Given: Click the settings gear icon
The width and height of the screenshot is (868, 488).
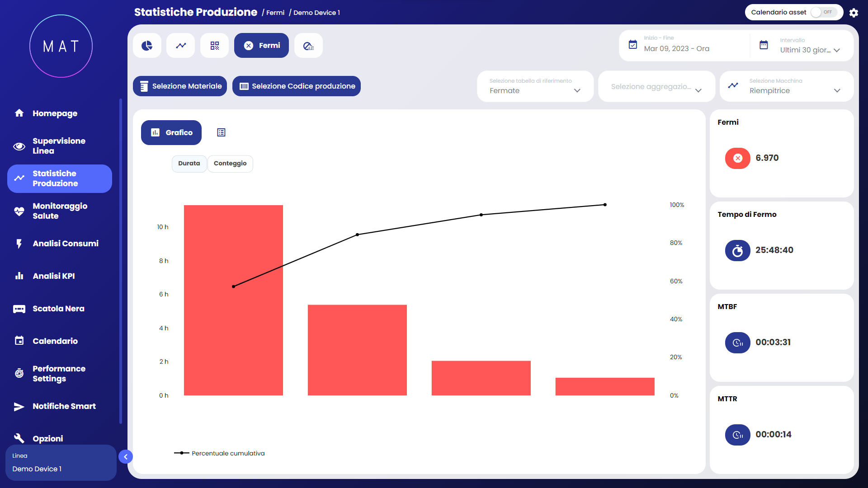Looking at the screenshot, I should click(854, 13).
